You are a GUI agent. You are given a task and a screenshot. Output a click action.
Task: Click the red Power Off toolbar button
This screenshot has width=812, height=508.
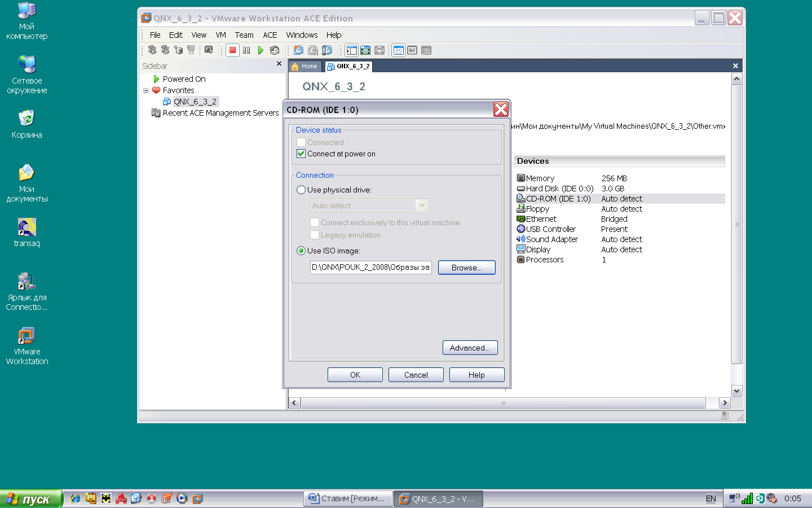click(x=232, y=50)
